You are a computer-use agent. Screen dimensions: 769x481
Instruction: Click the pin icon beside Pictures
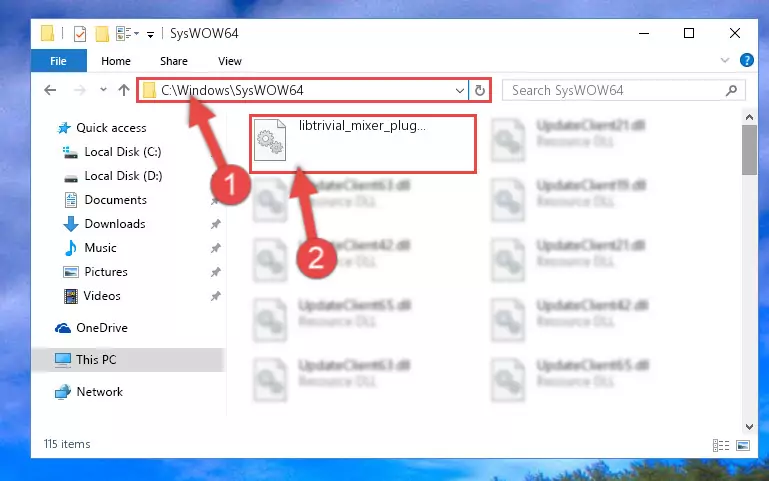215,272
